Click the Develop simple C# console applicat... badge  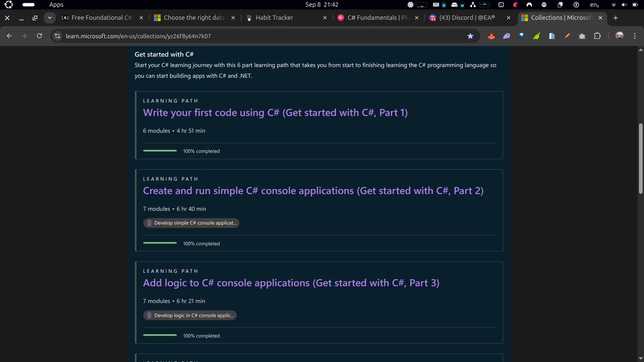pyautogui.click(x=191, y=223)
